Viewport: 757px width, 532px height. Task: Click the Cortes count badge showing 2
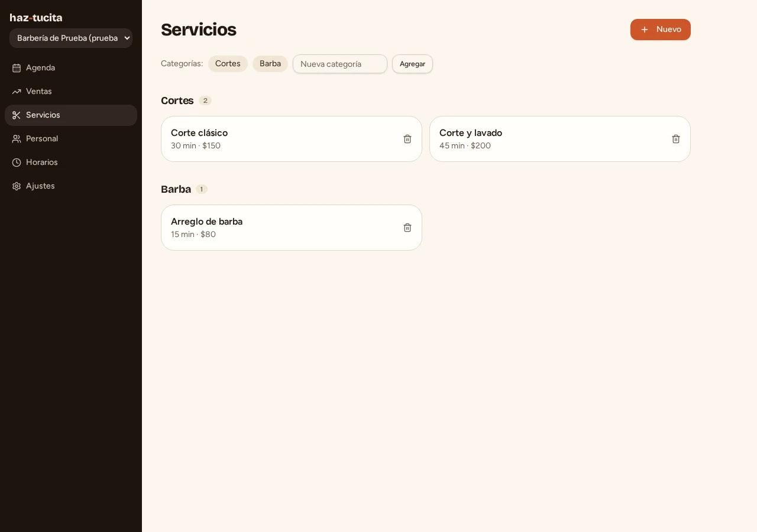205,100
